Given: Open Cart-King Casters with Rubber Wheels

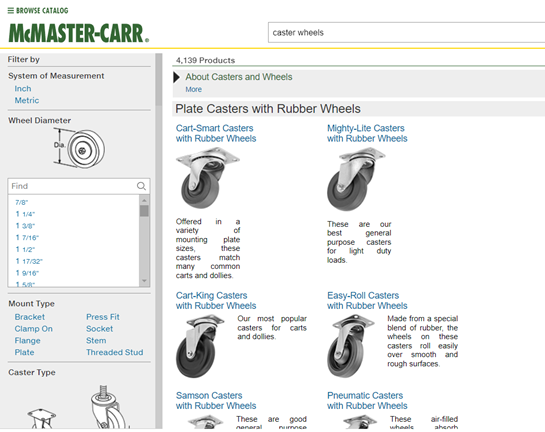Looking at the screenshot, I should pyautogui.click(x=216, y=301).
